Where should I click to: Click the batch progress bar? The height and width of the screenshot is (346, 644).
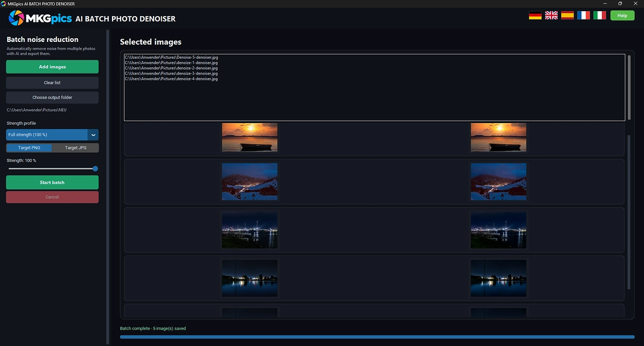(x=377, y=337)
